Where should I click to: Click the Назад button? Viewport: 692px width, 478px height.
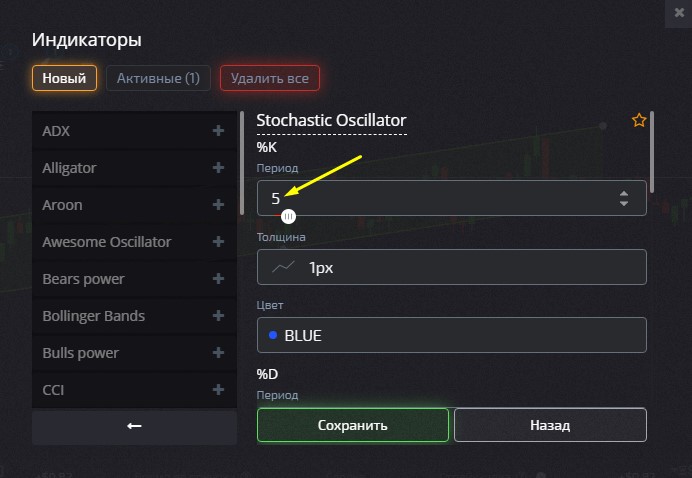point(549,425)
